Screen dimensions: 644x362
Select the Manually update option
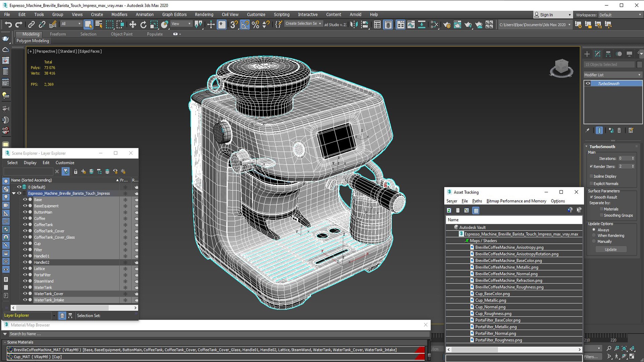point(594,241)
